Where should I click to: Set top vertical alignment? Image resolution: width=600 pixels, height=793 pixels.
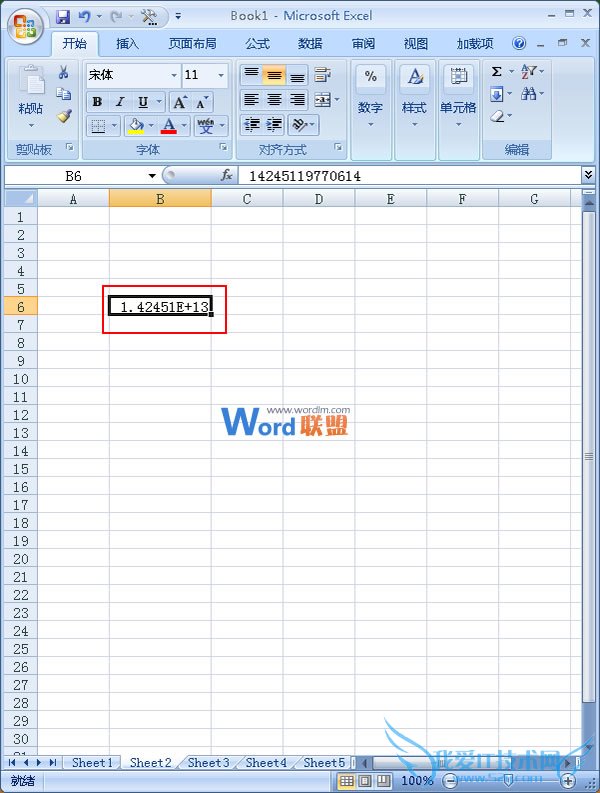pyautogui.click(x=251, y=75)
